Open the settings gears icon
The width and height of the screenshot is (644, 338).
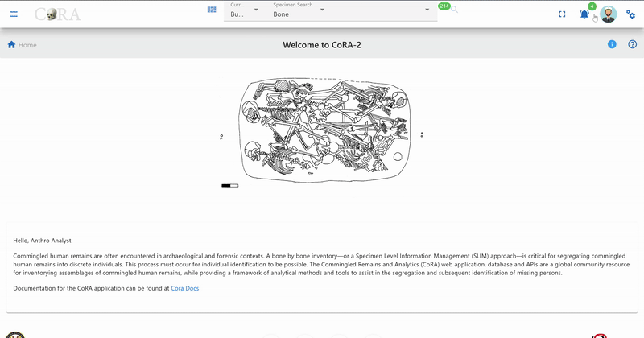click(630, 14)
